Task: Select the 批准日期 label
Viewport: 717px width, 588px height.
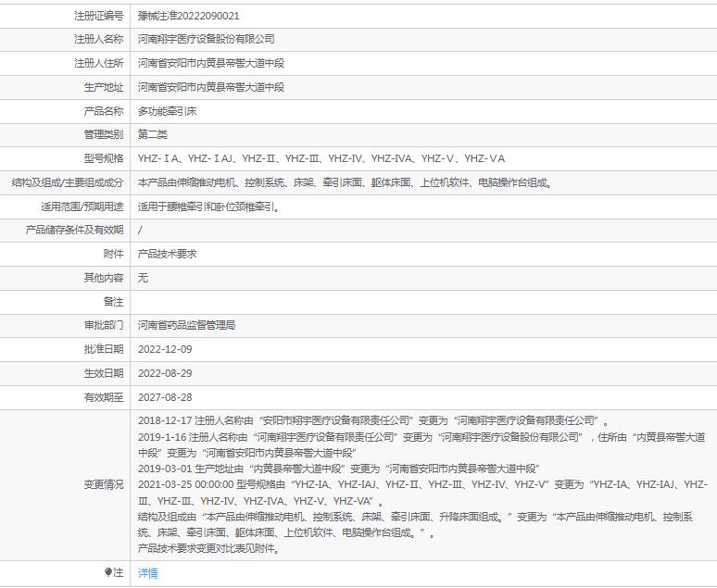Action: (x=104, y=349)
